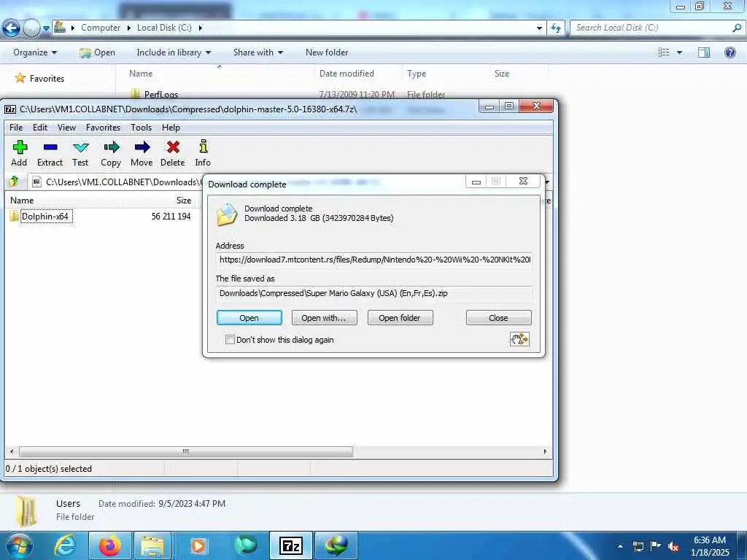
Task: Toggle the Explorer preview pane icon
Action: click(x=704, y=52)
